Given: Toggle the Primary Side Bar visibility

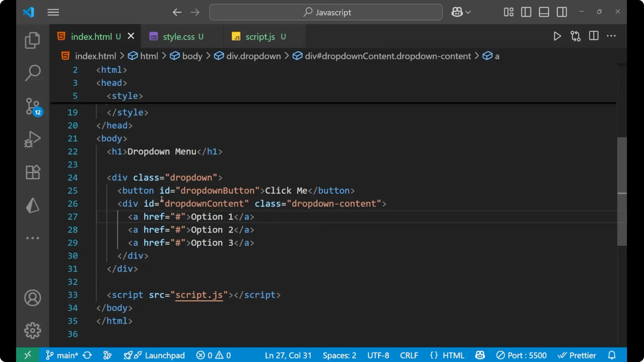Looking at the screenshot, I should click(x=526, y=12).
